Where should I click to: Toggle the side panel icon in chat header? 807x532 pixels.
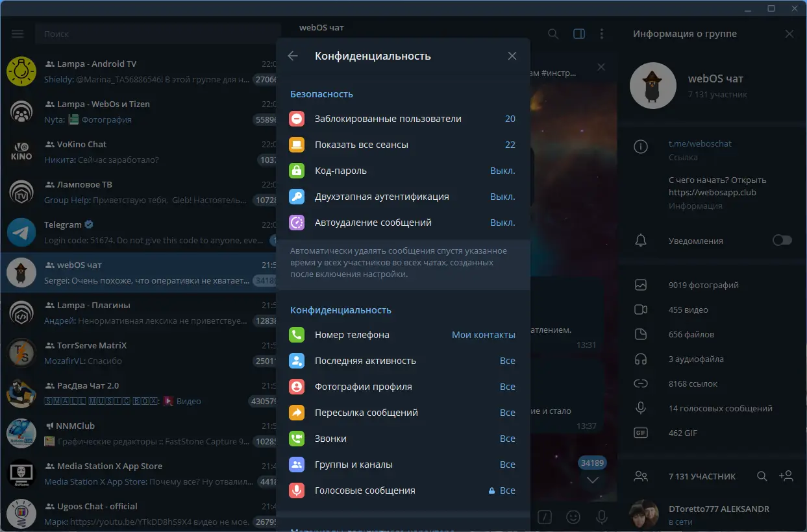click(579, 34)
